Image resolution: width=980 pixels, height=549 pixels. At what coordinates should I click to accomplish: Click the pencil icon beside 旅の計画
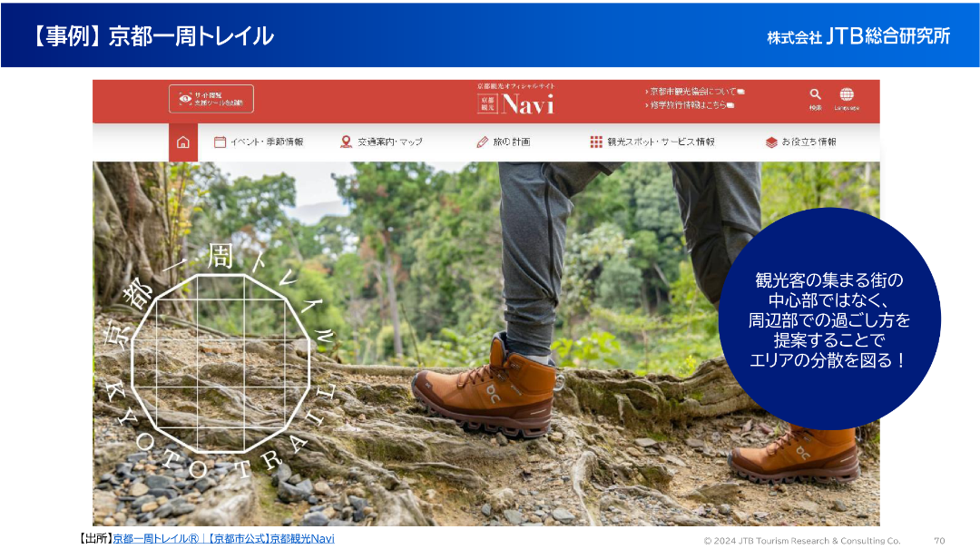click(483, 142)
